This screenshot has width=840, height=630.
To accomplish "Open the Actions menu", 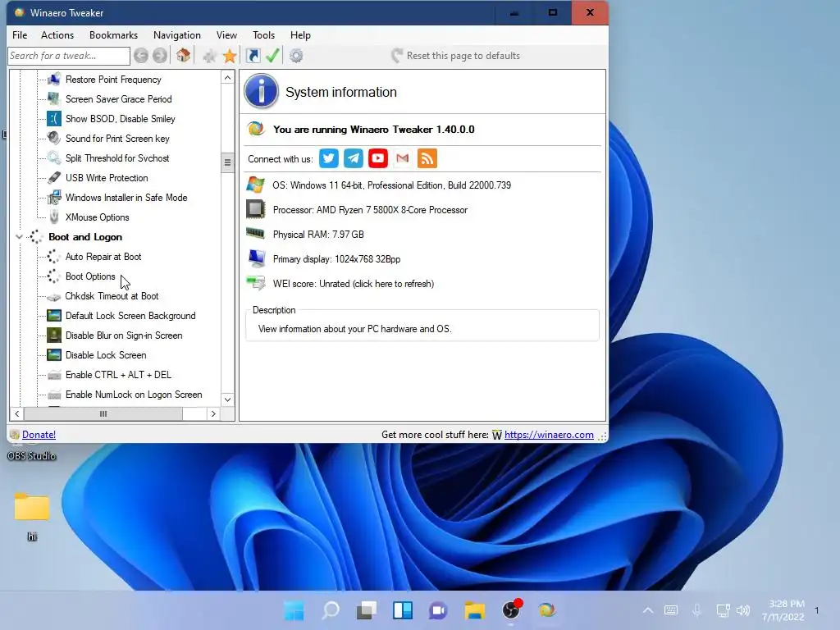I will click(x=57, y=34).
